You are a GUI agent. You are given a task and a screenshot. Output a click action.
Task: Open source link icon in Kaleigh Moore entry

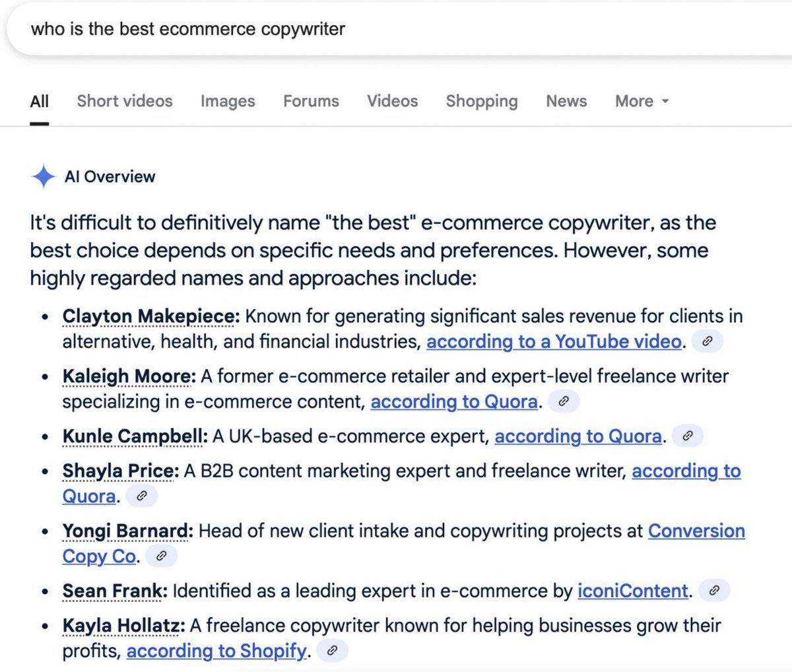(x=563, y=401)
